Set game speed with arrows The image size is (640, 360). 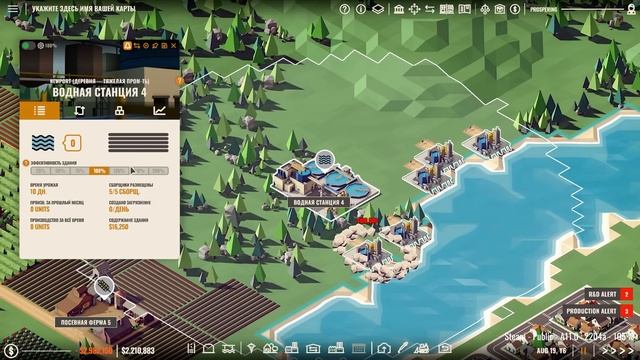tap(617, 351)
